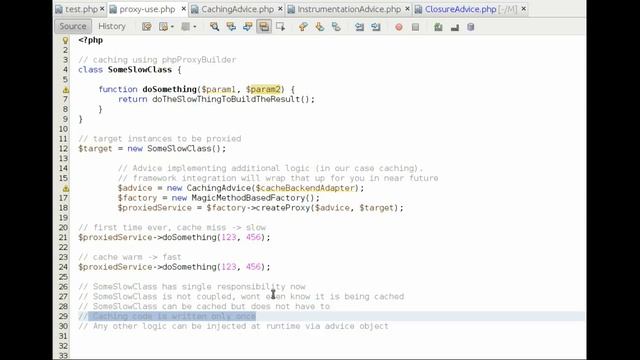Click line number 30 in gutter

(63, 326)
